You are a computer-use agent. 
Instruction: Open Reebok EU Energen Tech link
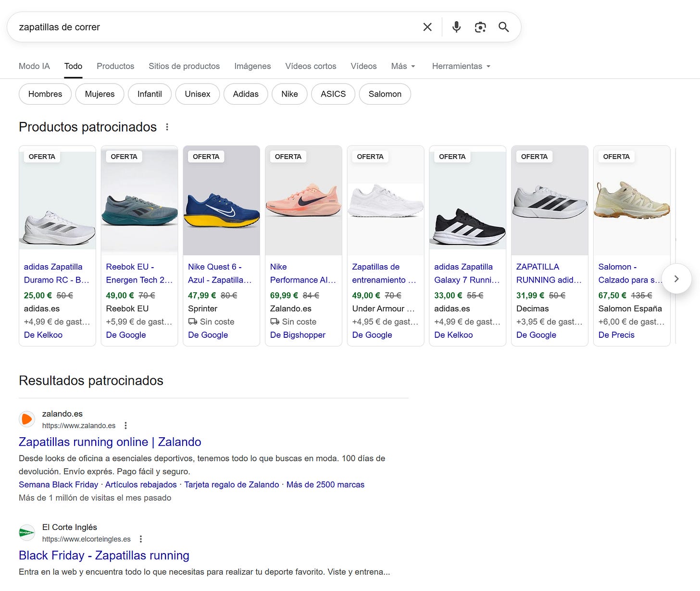[139, 273]
